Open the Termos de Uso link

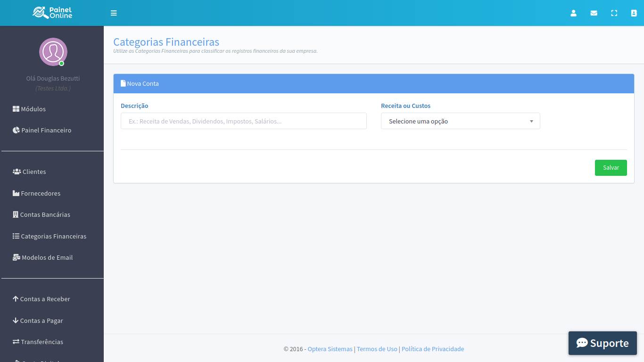click(x=377, y=349)
